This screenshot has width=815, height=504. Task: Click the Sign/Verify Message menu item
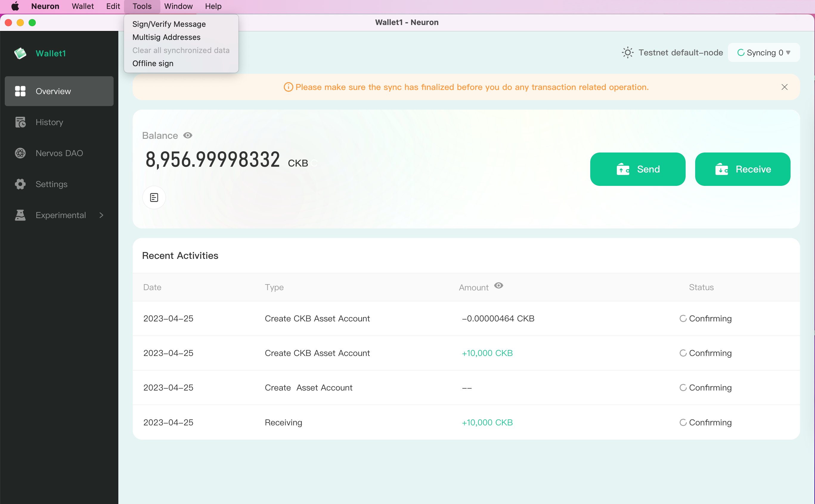pyautogui.click(x=169, y=24)
